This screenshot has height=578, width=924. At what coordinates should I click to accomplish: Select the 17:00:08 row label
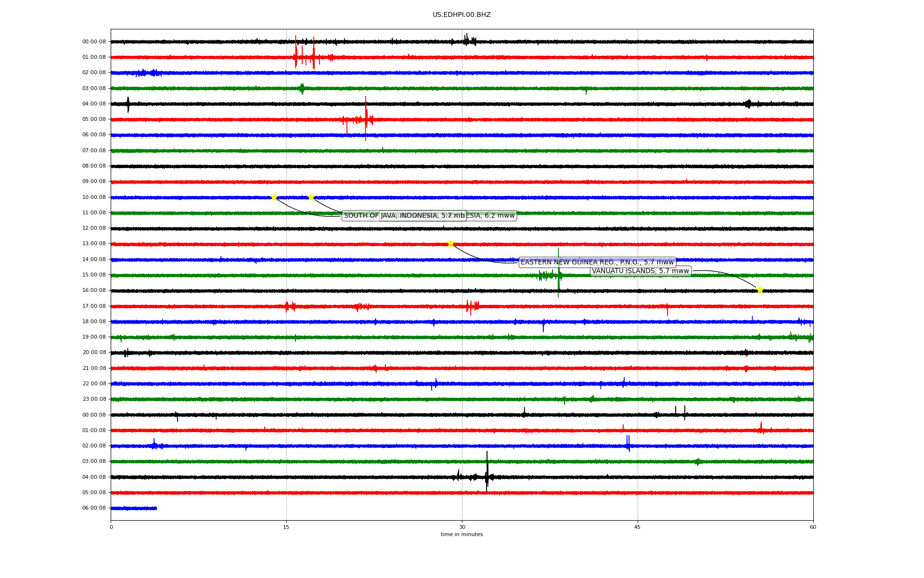(x=94, y=306)
